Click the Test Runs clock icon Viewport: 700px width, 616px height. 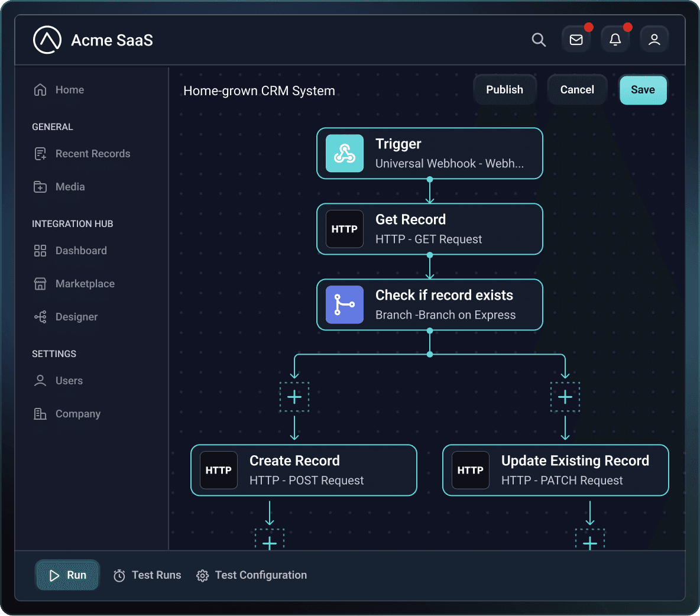(119, 575)
